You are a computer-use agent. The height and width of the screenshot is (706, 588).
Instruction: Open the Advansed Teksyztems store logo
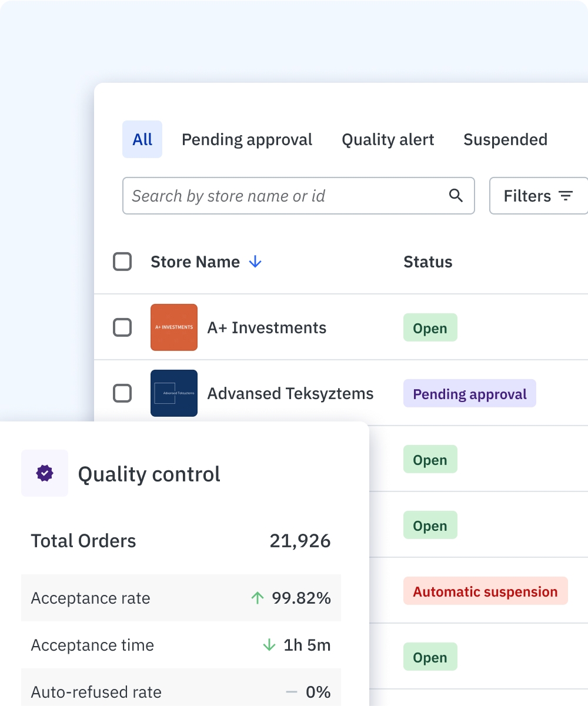point(174,393)
